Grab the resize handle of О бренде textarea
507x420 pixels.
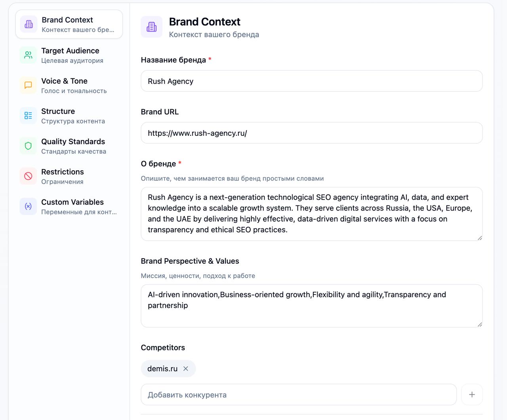click(x=480, y=238)
